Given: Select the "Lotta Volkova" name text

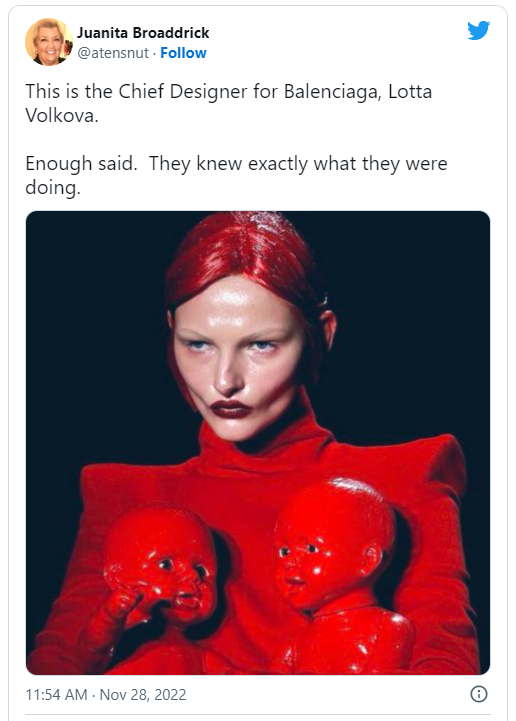Looking at the screenshot, I should point(410,92).
